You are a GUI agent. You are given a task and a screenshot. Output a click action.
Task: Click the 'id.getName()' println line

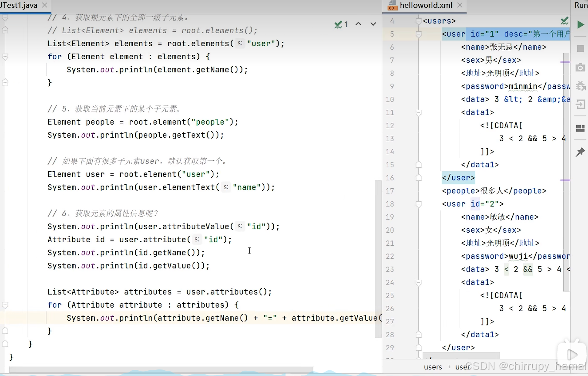(126, 253)
